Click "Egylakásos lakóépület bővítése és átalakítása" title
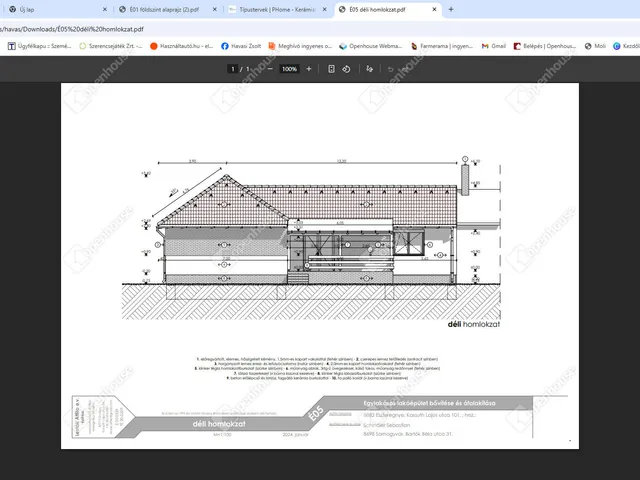This screenshot has height=480, width=640. pos(429,403)
